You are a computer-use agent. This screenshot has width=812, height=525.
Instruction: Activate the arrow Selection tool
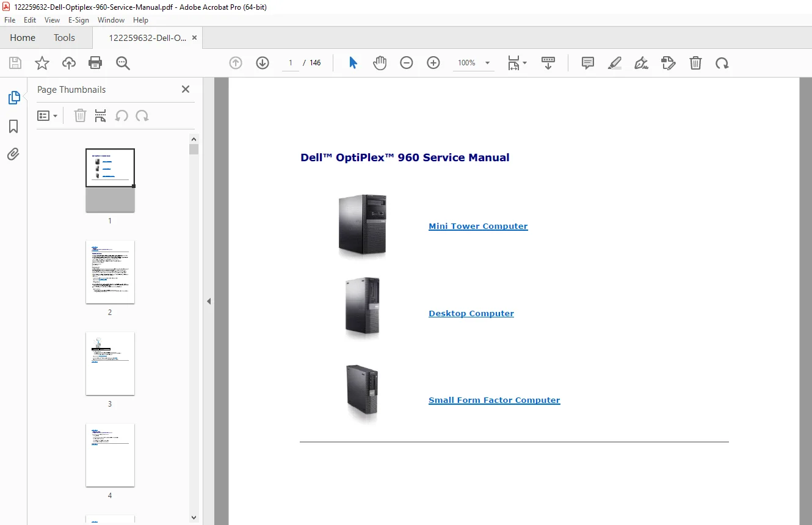(x=353, y=63)
